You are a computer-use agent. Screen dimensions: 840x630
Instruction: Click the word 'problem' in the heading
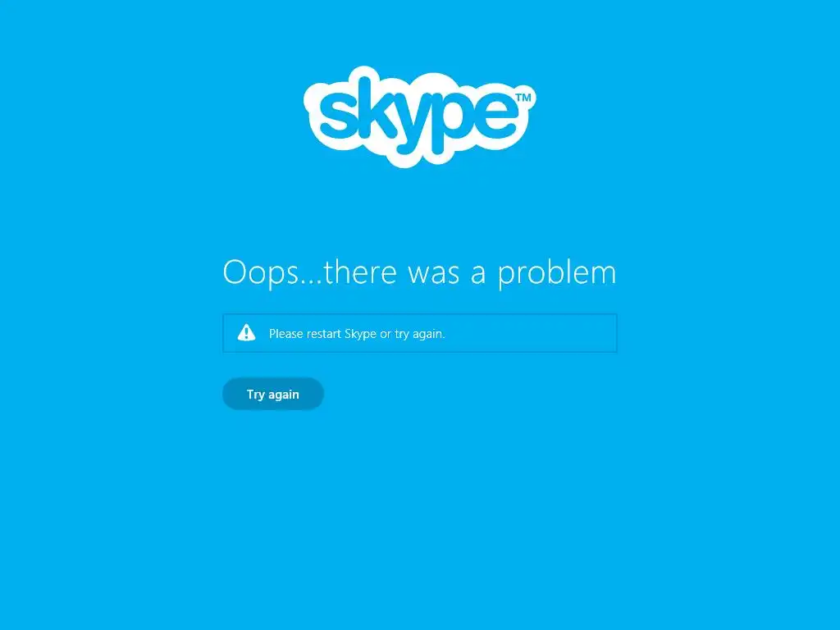click(x=557, y=272)
